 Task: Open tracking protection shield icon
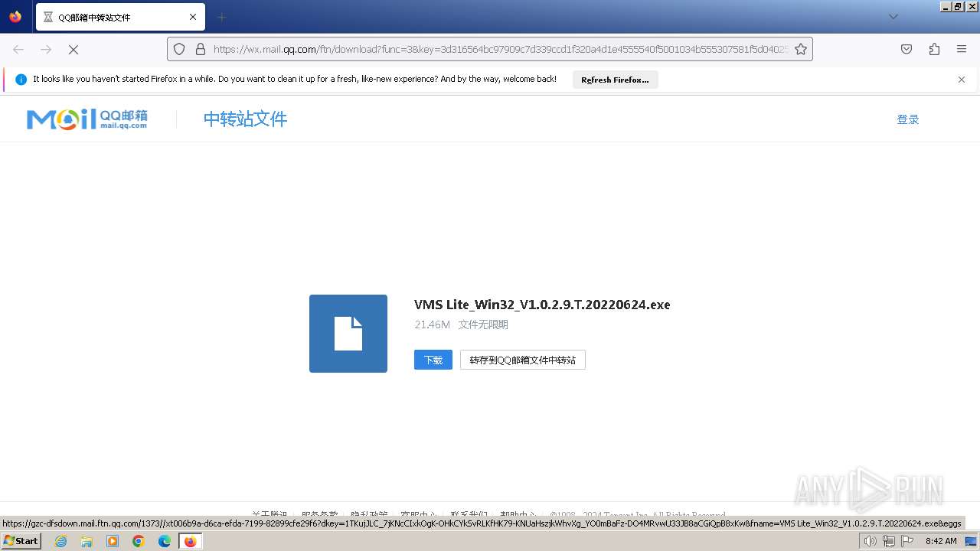(179, 49)
